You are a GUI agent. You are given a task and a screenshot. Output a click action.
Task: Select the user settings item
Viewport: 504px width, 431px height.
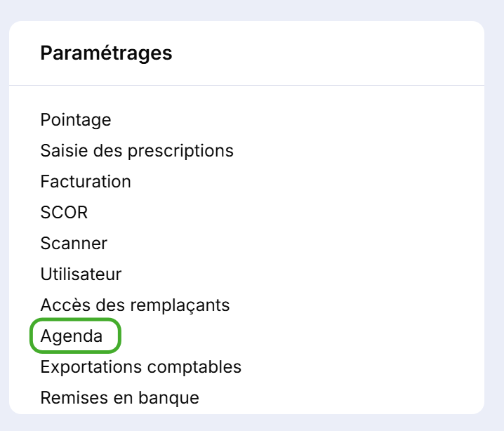coord(81,274)
